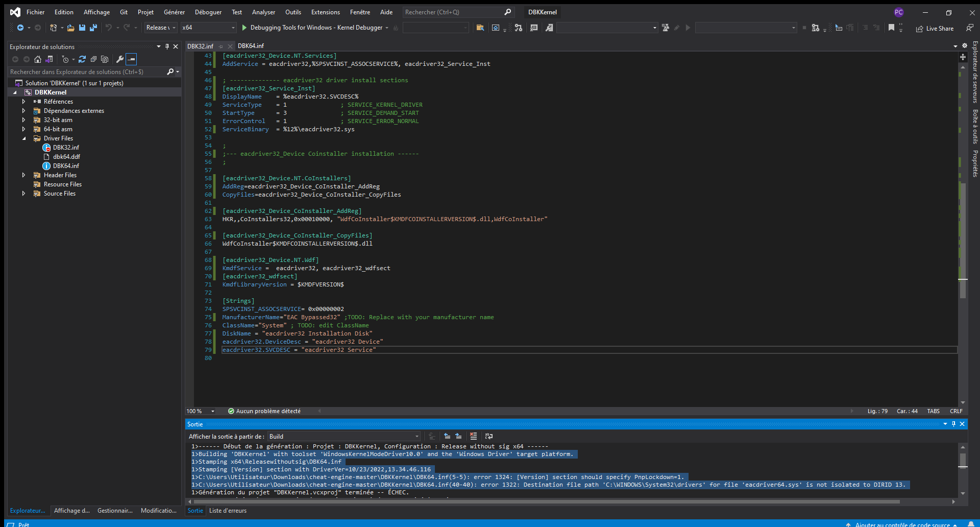Click the Find in Files folder icon
Screen dimensions: 980x527
point(480,28)
